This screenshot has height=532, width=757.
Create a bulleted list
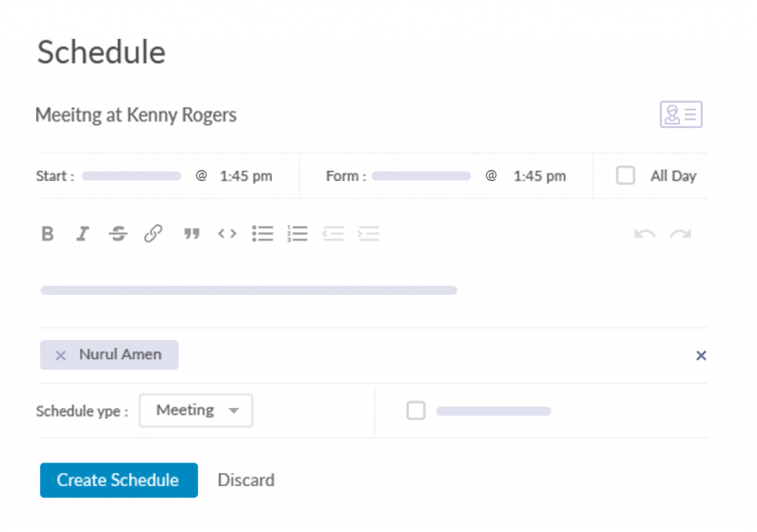(262, 234)
